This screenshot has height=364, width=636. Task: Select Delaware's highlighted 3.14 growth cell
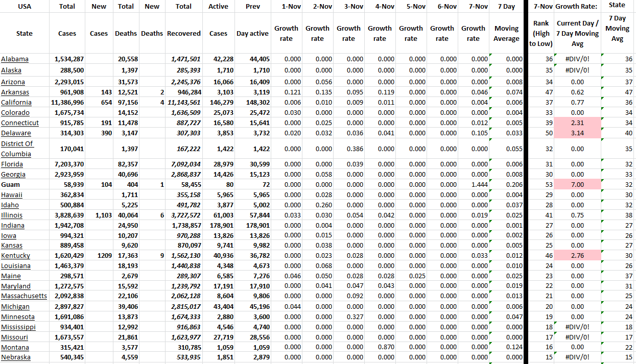click(x=577, y=133)
